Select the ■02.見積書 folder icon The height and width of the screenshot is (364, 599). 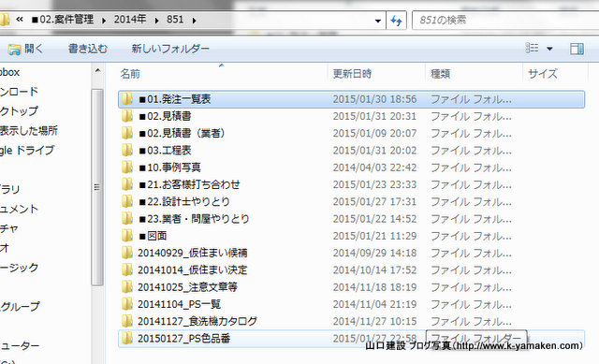click(127, 116)
